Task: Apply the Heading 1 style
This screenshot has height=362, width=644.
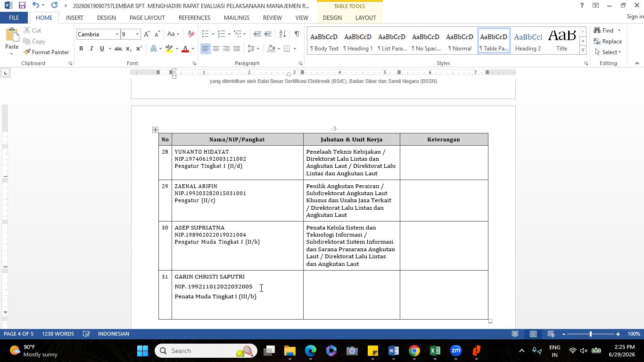Action: [358, 41]
